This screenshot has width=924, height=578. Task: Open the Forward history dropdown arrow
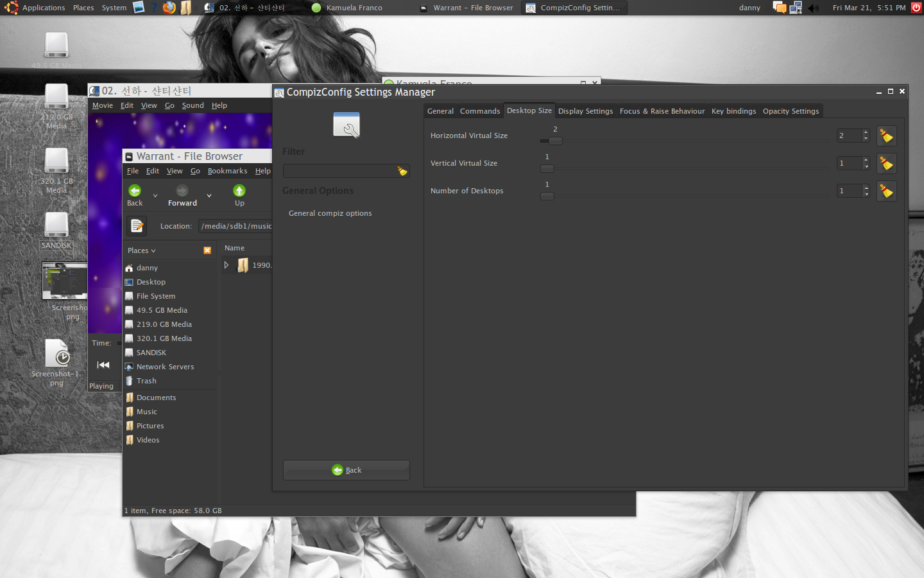(x=209, y=195)
